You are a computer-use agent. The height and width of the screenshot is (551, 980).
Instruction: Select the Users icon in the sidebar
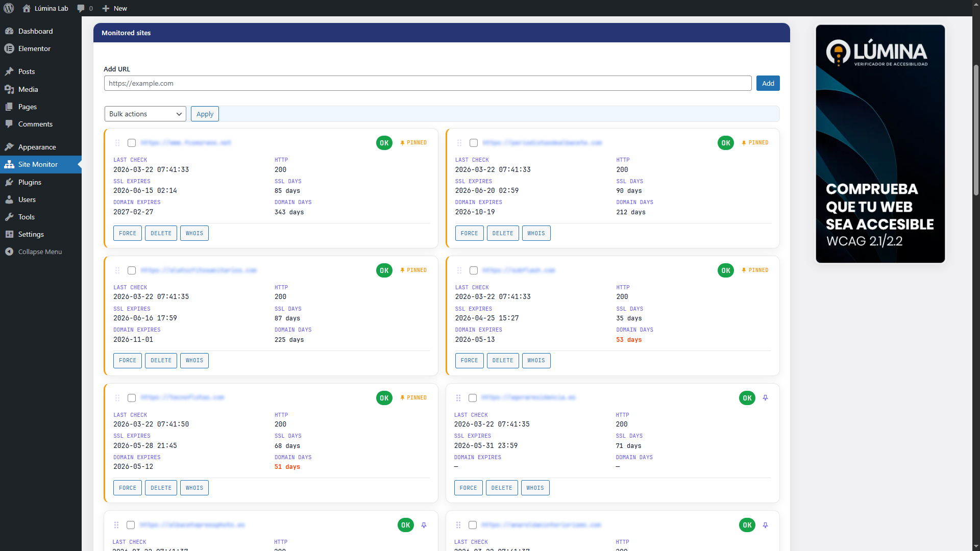coord(9,199)
